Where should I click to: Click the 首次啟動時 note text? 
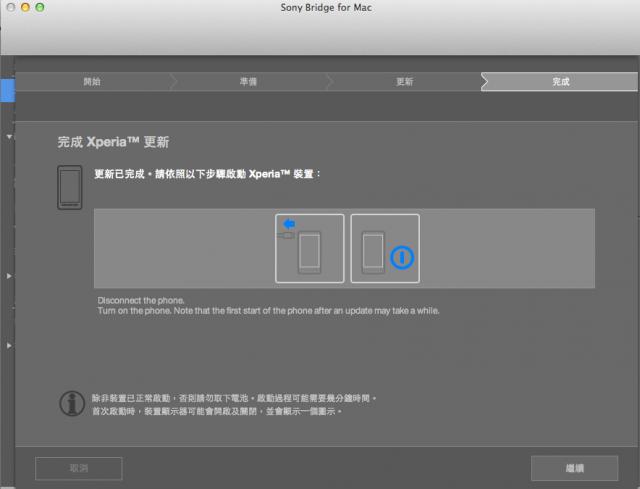(x=216, y=411)
